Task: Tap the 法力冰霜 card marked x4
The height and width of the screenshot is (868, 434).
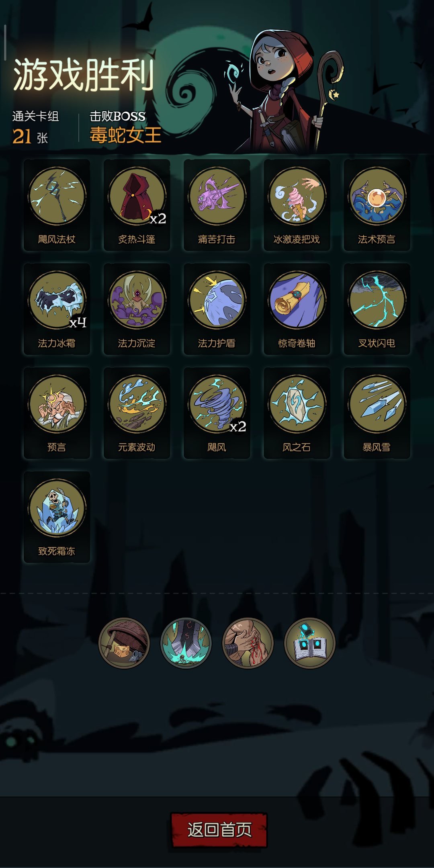Action: click(57, 309)
